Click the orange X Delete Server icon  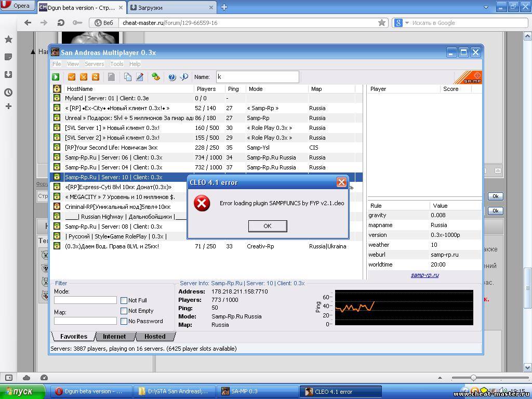84,77
